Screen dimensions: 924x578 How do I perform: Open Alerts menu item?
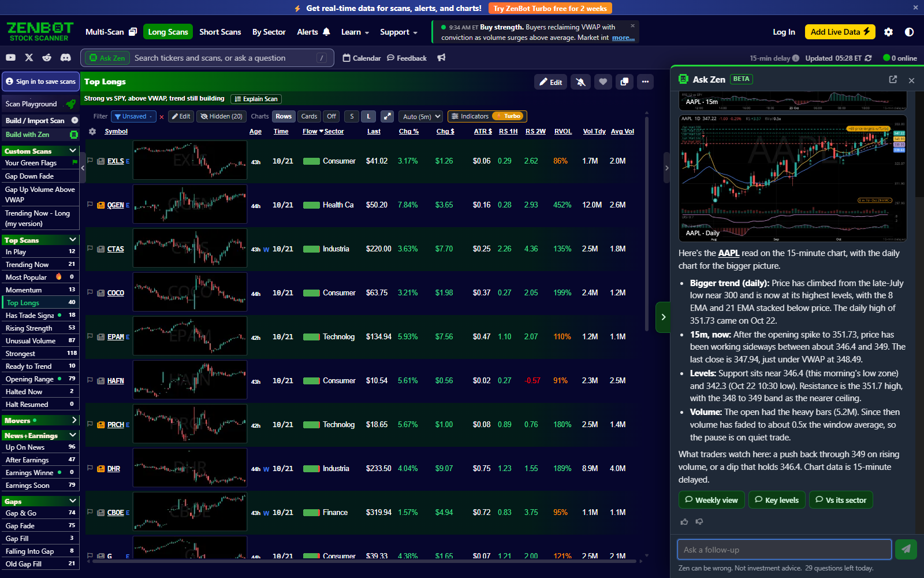coord(314,32)
